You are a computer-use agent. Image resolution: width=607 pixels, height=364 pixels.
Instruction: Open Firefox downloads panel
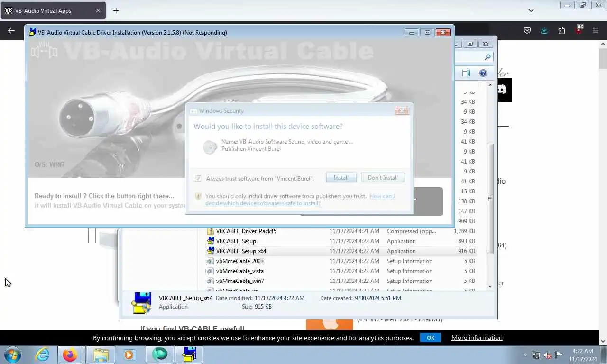click(x=544, y=30)
